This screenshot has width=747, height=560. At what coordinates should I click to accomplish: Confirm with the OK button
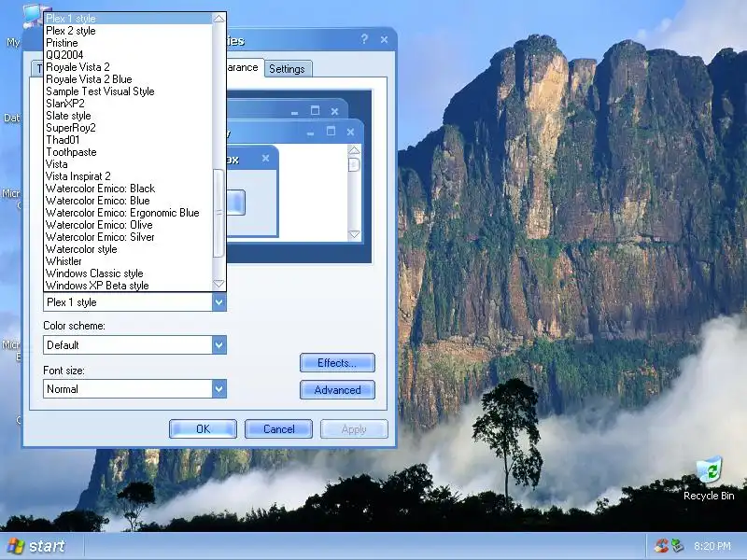(203, 429)
